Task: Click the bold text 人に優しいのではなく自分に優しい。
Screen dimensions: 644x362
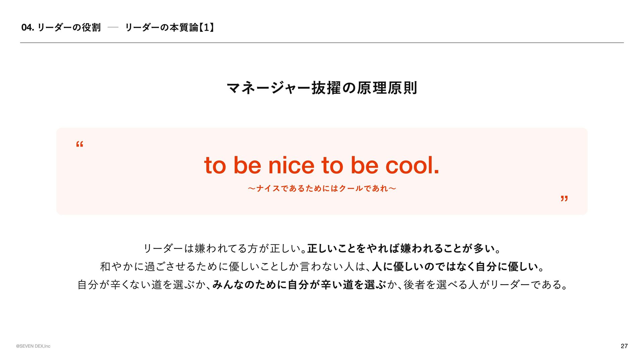Action: [458, 266]
